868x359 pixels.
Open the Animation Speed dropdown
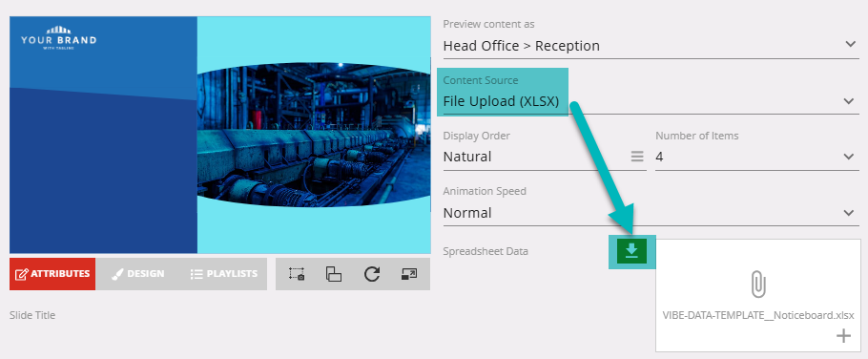click(x=651, y=213)
